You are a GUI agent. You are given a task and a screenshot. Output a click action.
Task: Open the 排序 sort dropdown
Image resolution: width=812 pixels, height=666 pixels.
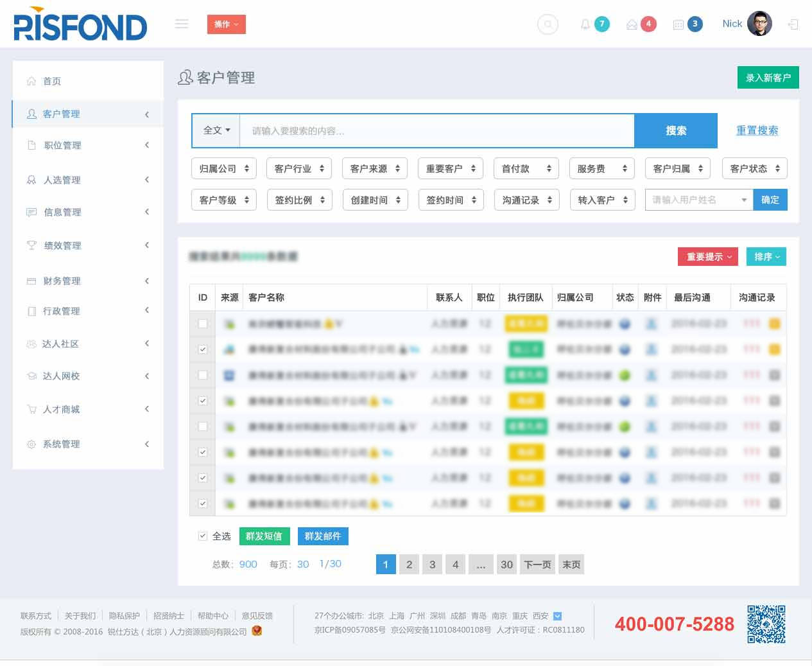pos(766,256)
